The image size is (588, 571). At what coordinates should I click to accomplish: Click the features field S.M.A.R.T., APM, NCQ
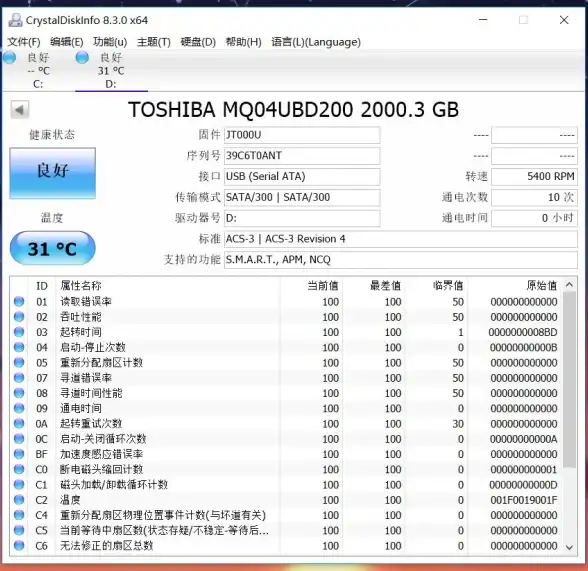pos(400,260)
